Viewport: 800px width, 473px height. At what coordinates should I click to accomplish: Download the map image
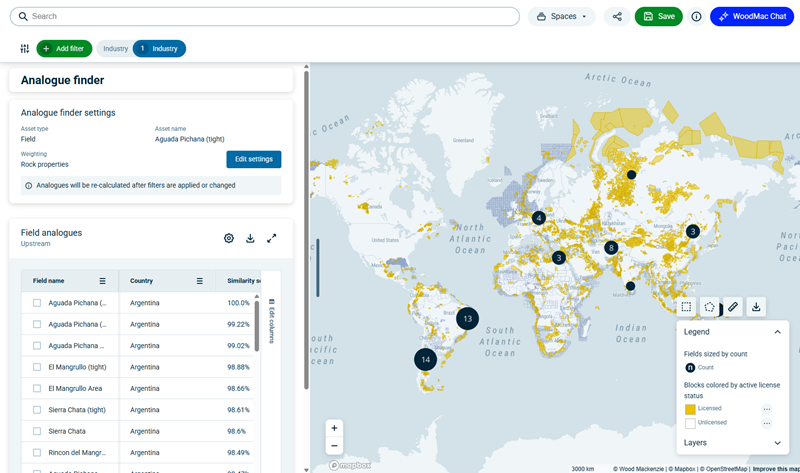coord(757,307)
